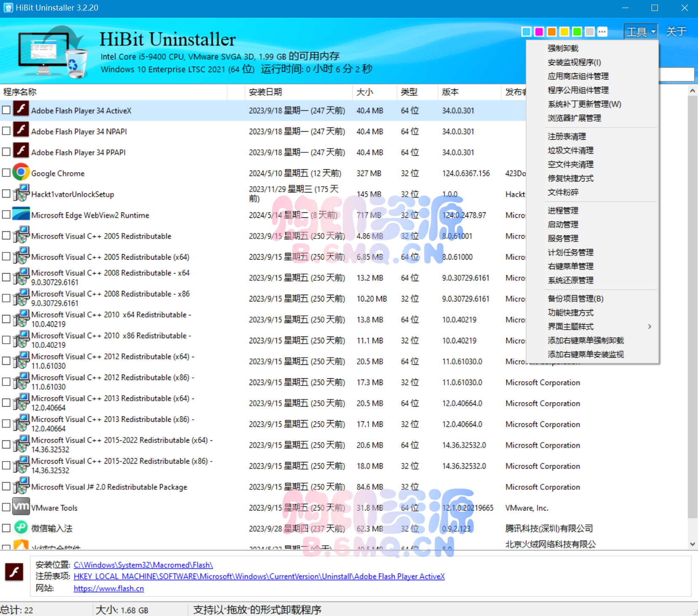Select the Microsoft Visual J# 2.0 Redistributable Package row
The image size is (698, 616).
344,487
